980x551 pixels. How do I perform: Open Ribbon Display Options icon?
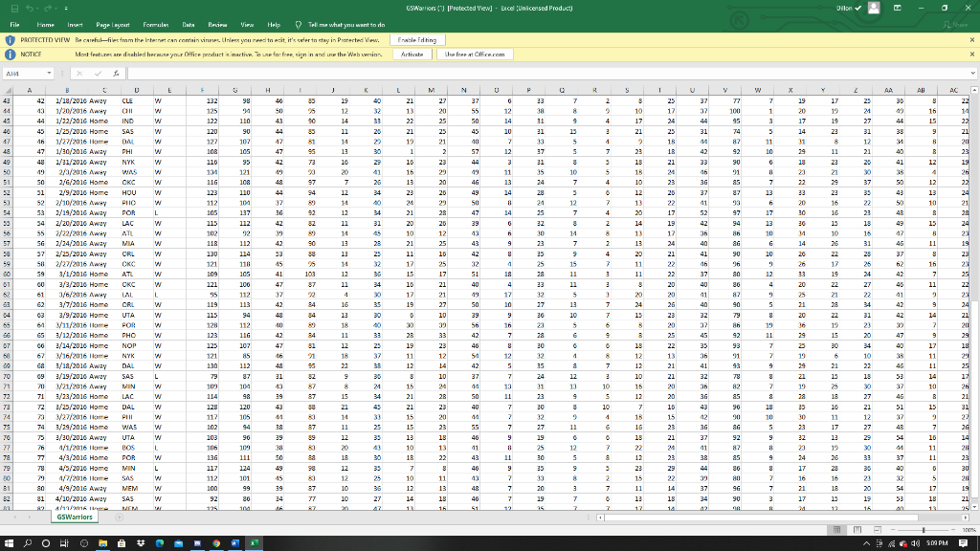[898, 8]
